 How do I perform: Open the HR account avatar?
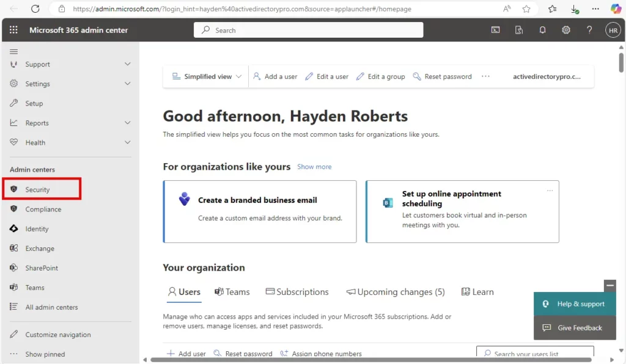[x=613, y=30]
